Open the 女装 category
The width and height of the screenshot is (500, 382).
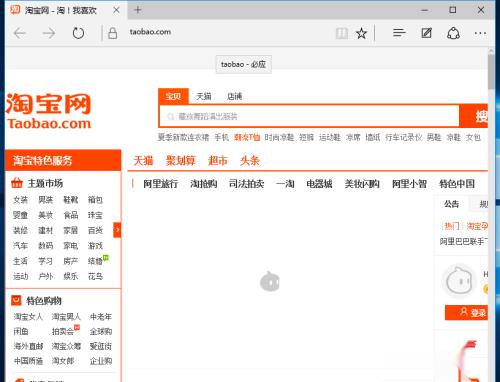pos(20,200)
